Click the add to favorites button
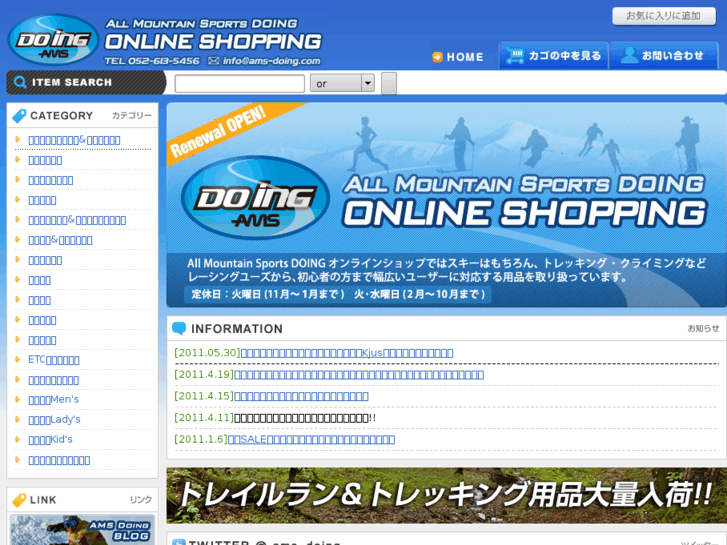This screenshot has width=727, height=545. pos(664,16)
